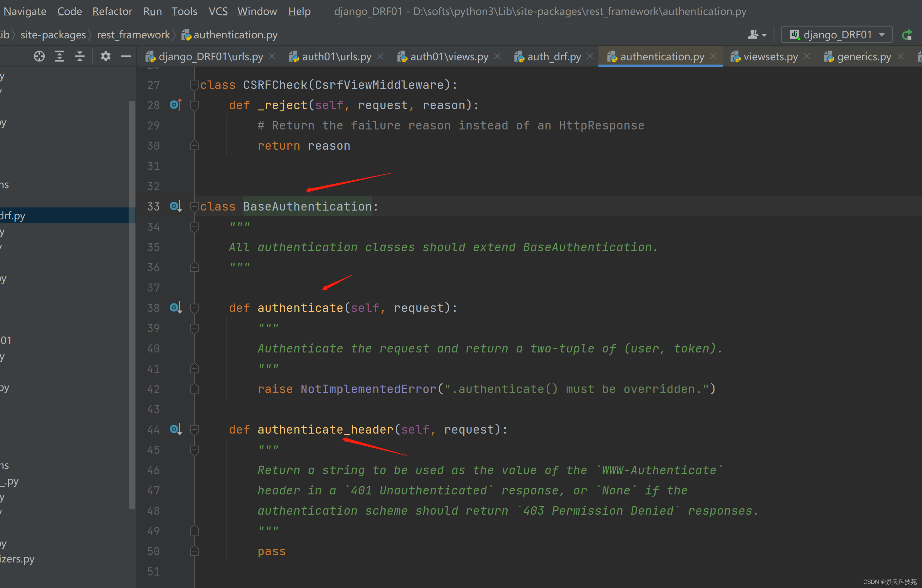The image size is (922, 588).
Task: Click the authenticate method name on line 38
Action: 300,308
